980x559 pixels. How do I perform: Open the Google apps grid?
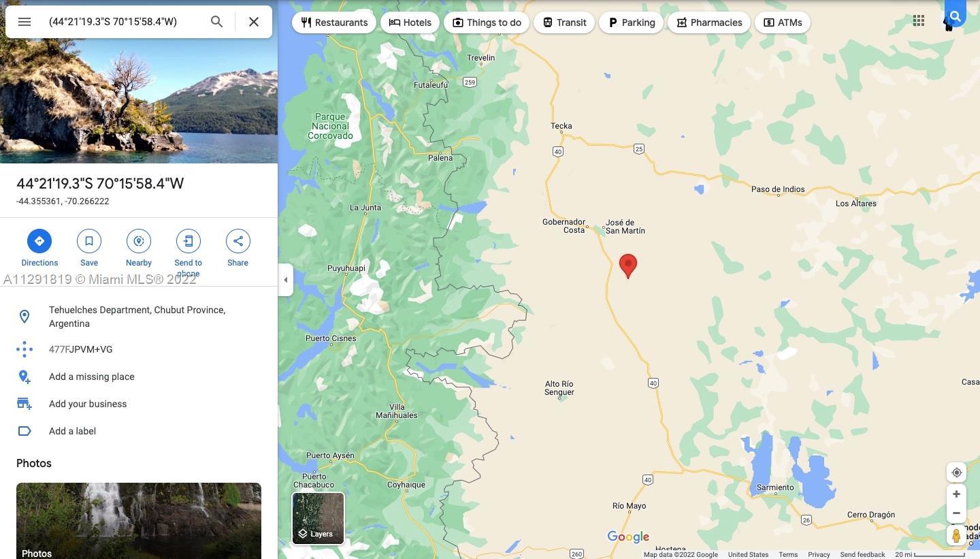pos(919,20)
